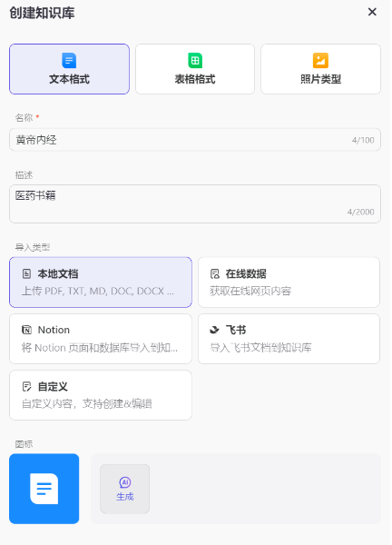The image size is (392, 545).
Task: Select the 文本格式 knowledge base type
Action: (x=70, y=69)
